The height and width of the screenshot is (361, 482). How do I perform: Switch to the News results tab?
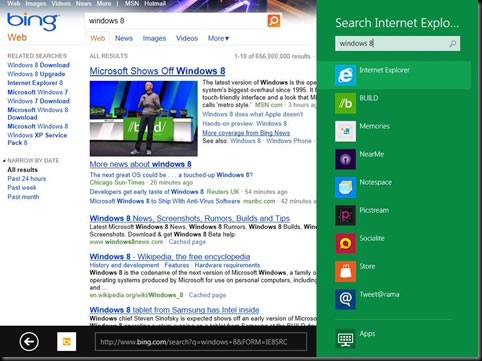pos(124,38)
